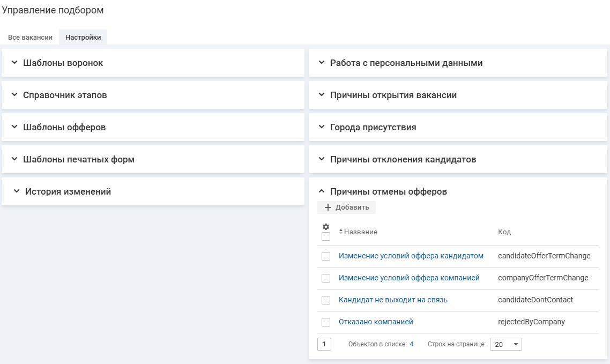
Task: Click the Добавить button
Action: point(347,207)
